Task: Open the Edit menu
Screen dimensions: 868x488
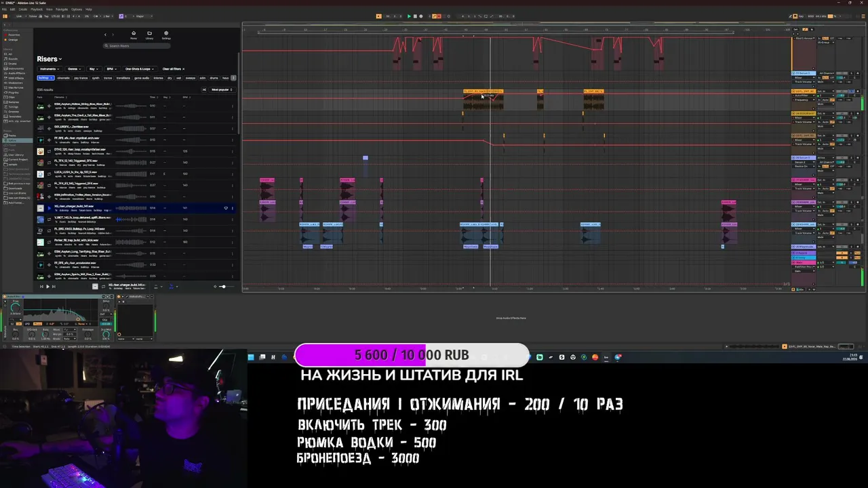Action: pos(13,9)
